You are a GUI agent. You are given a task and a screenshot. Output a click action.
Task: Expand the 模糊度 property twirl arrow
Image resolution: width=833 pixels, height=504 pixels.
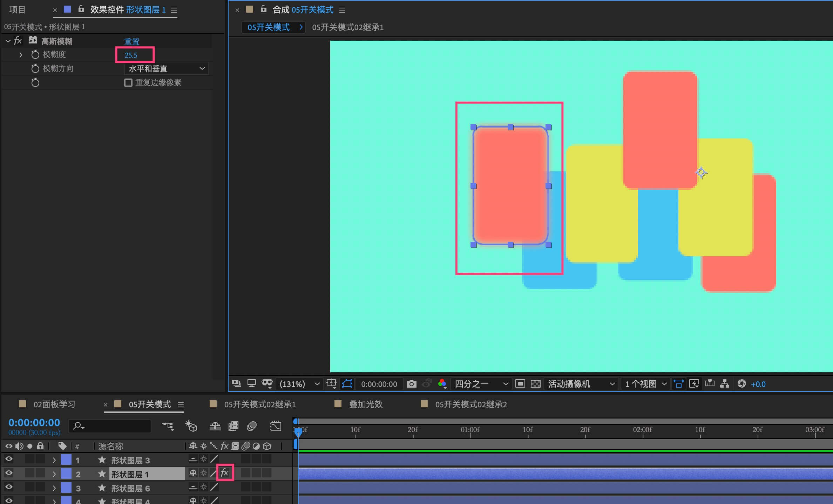[x=21, y=55]
